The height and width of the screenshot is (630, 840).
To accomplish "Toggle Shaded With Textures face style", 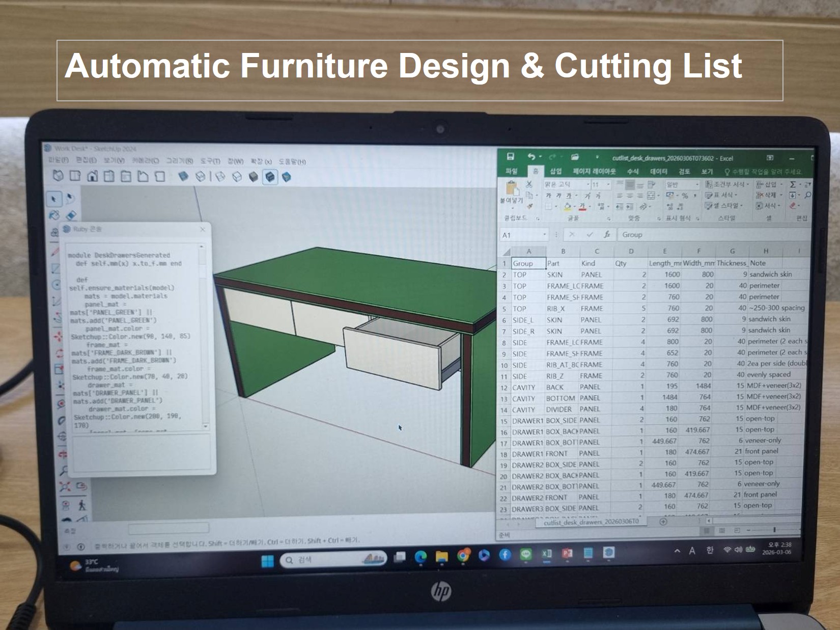I will pyautogui.click(x=270, y=177).
